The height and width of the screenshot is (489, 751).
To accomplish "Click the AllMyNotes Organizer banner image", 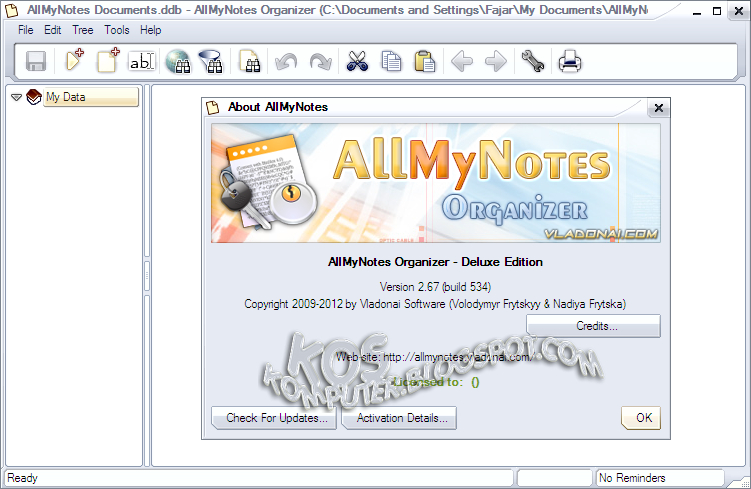I will tap(436, 183).
